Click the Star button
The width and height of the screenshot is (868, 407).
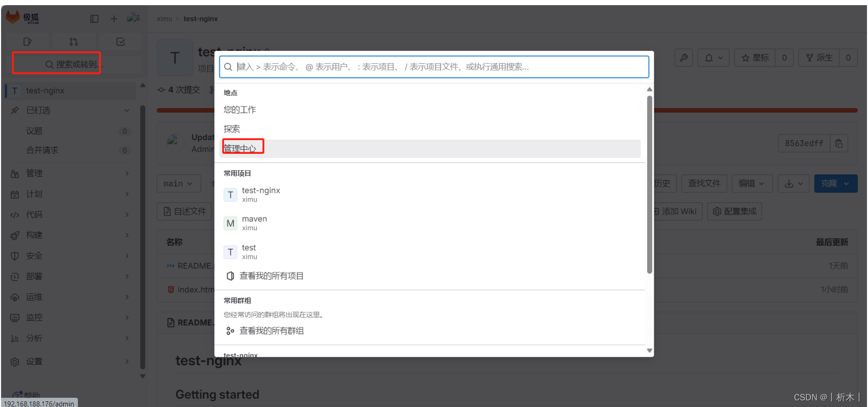(x=755, y=58)
